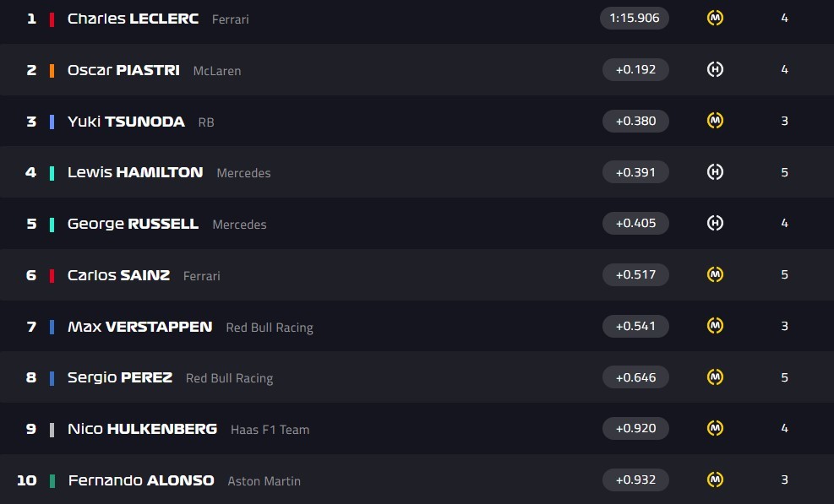Click Verstappen's medium tyre icon
834x504 pixels.
tap(715, 326)
